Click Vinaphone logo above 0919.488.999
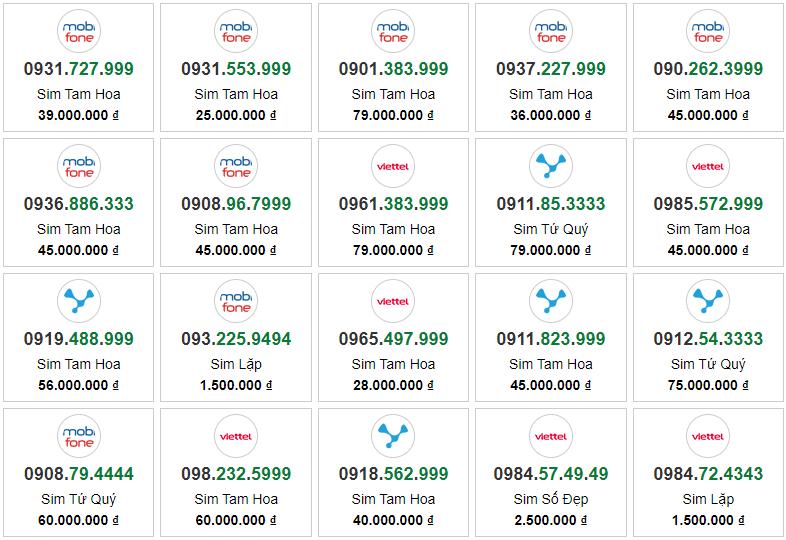786x540 pixels. click(79, 301)
